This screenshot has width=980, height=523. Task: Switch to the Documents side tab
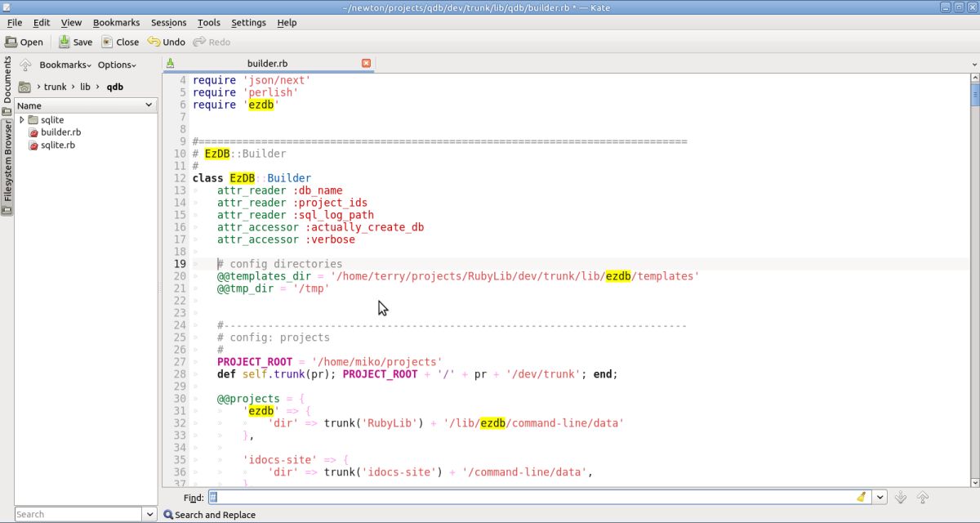click(x=7, y=85)
